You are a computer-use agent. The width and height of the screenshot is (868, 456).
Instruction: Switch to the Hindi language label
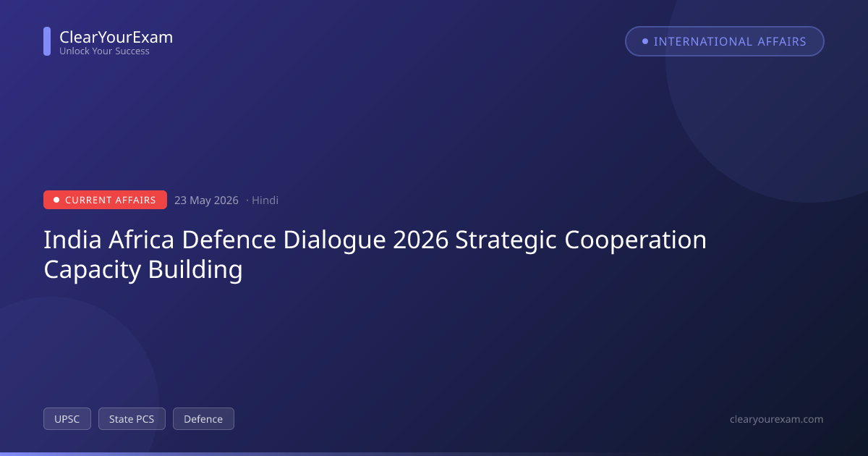[x=265, y=200]
